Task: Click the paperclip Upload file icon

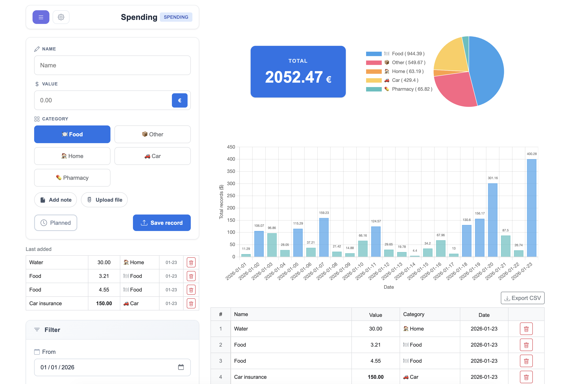Action: click(x=90, y=200)
